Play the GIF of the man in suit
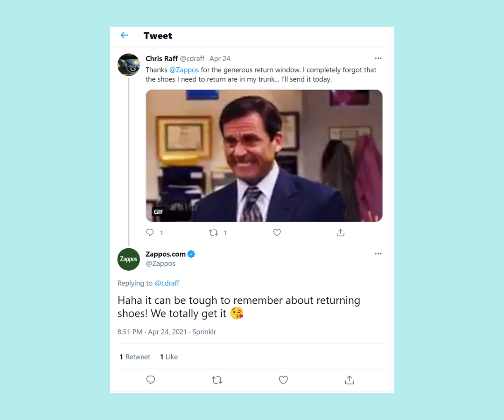 pyautogui.click(x=264, y=155)
